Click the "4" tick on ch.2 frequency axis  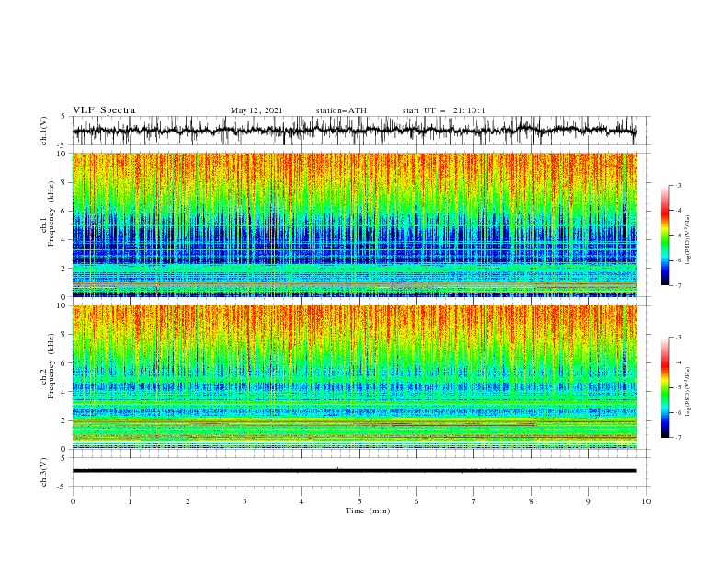[x=64, y=392]
